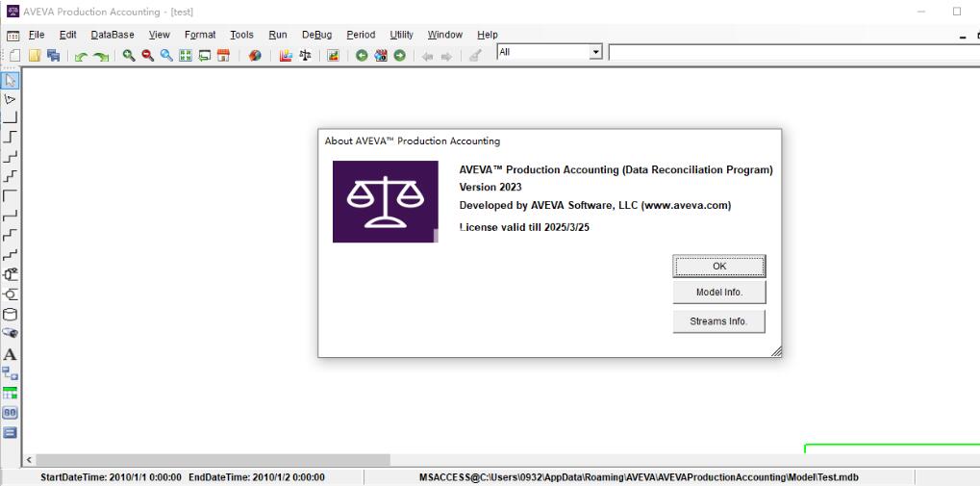Image resolution: width=980 pixels, height=486 pixels.
Task: Select the green table tool
Action: (10, 393)
